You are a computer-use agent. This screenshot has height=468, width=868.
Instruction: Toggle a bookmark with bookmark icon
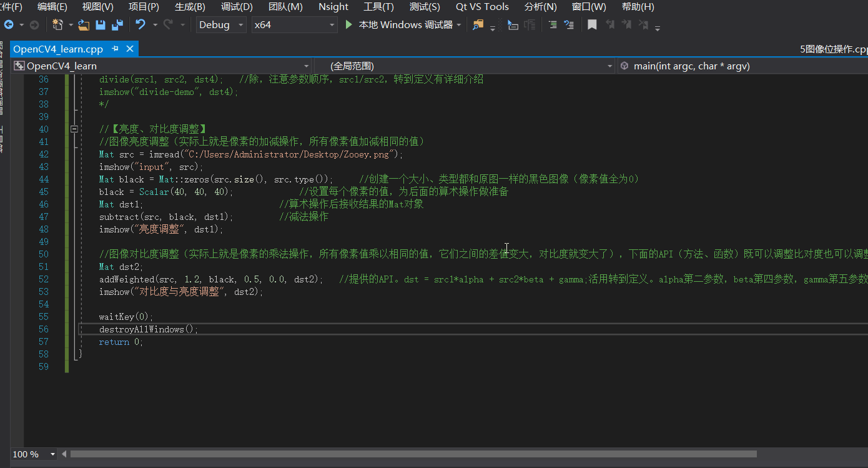point(592,25)
